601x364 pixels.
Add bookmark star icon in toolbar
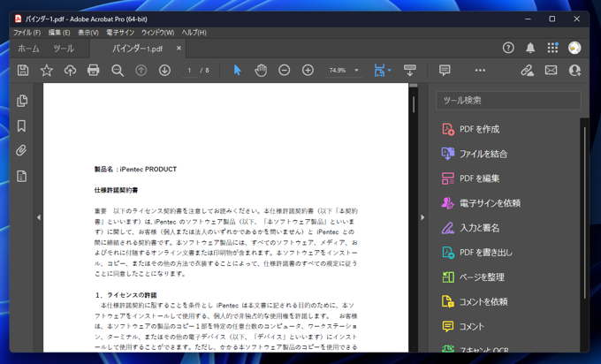point(47,71)
